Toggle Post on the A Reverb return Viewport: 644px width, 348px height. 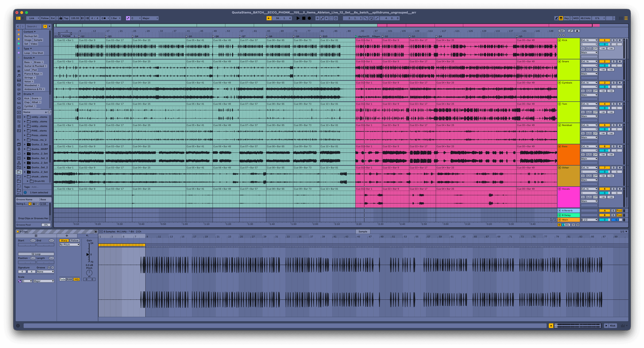point(619,211)
